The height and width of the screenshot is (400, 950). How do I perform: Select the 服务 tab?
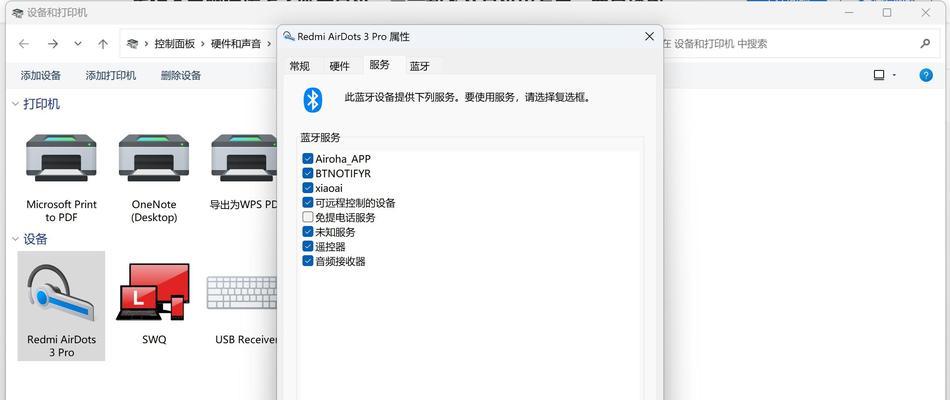pos(379,65)
